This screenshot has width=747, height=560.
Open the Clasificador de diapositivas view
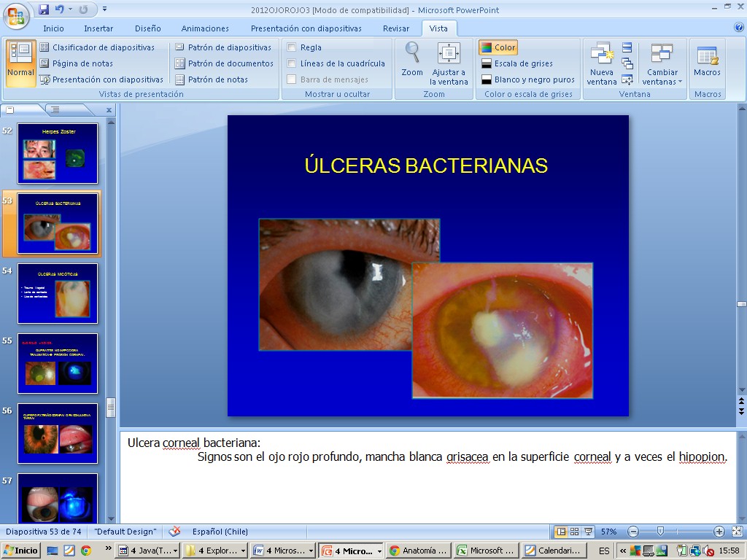coord(97,47)
